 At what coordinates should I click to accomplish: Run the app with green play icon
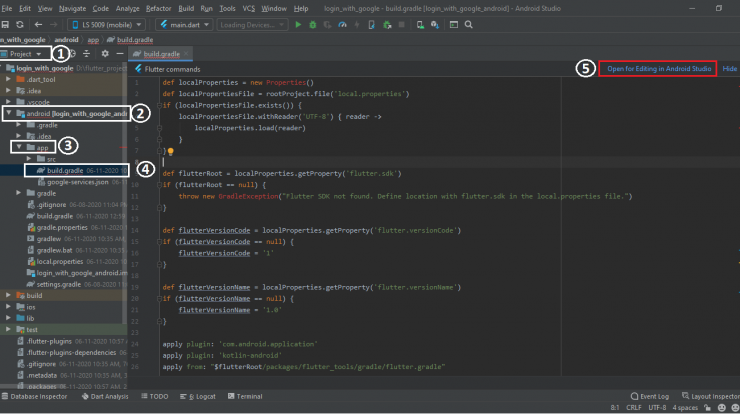[298, 25]
